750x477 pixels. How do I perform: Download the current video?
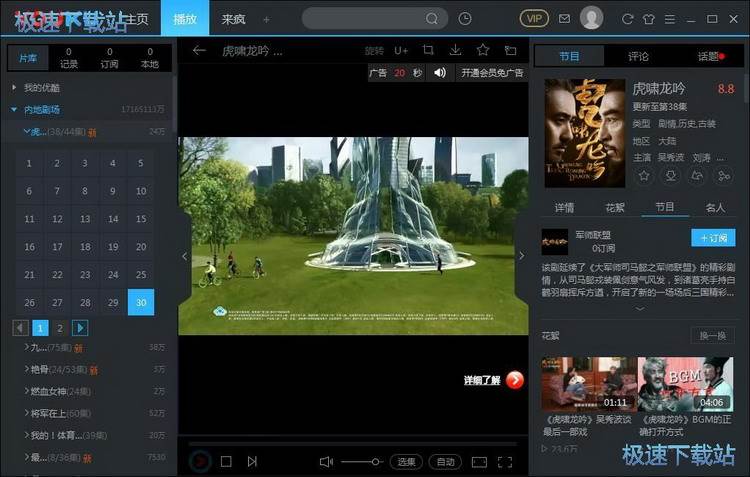455,50
